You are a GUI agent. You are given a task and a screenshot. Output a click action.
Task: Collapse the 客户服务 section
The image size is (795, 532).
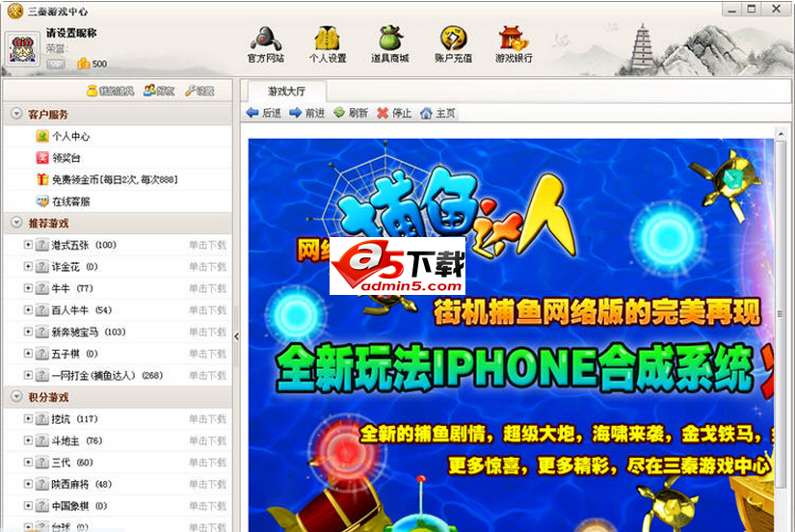16,114
